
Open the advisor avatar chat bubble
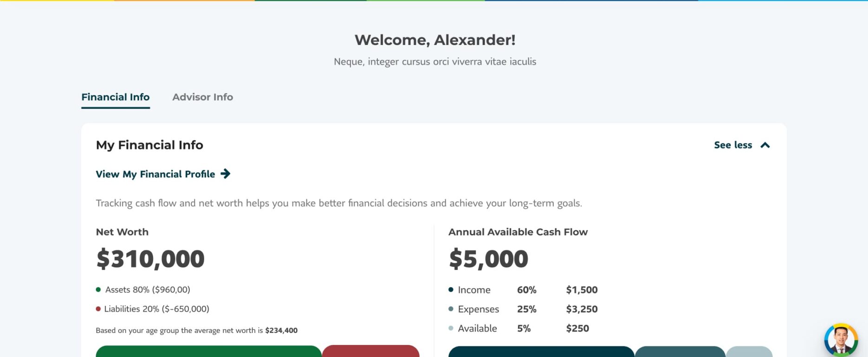(841, 340)
